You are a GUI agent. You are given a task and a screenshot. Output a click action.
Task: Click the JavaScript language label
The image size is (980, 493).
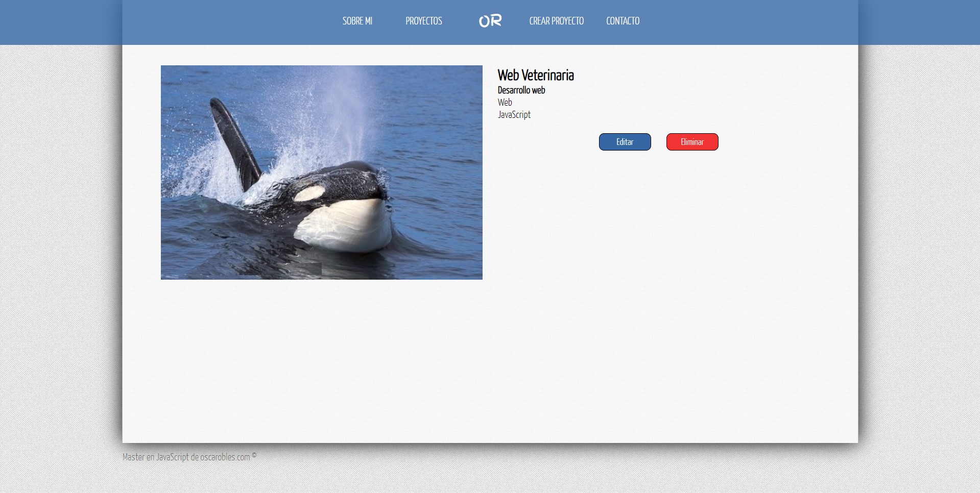coord(514,115)
